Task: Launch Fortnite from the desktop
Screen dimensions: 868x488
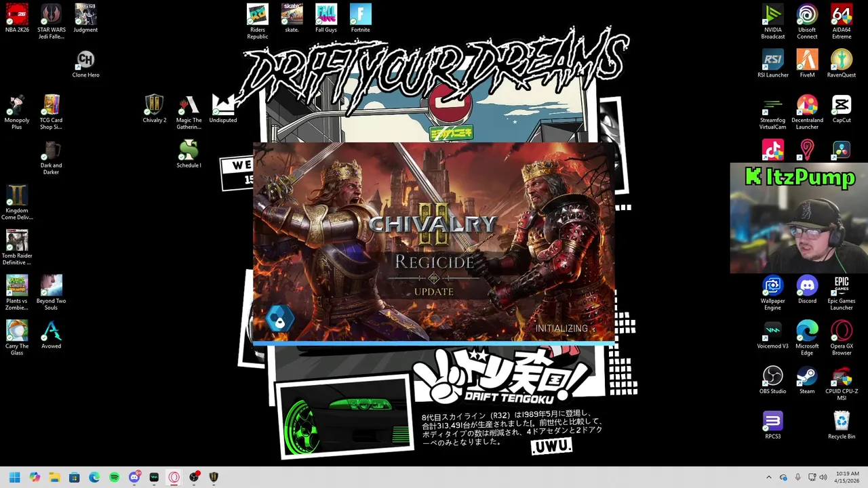Action: click(x=361, y=18)
